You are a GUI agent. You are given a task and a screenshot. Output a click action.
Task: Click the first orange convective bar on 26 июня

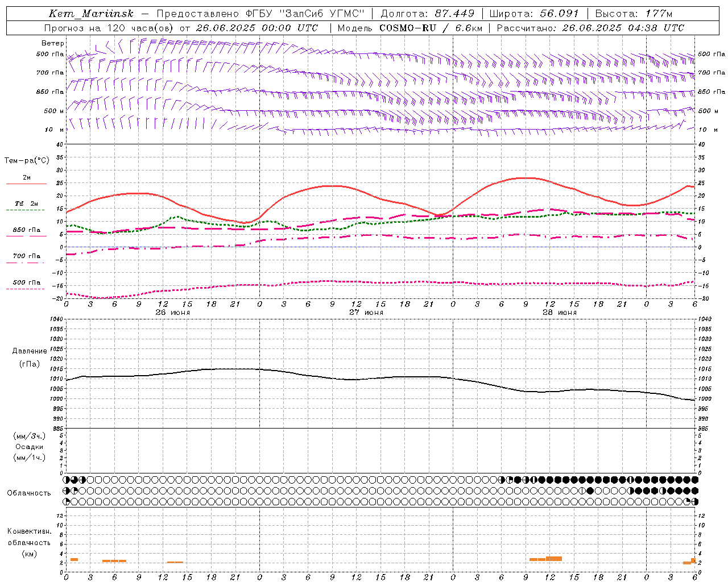point(74,560)
